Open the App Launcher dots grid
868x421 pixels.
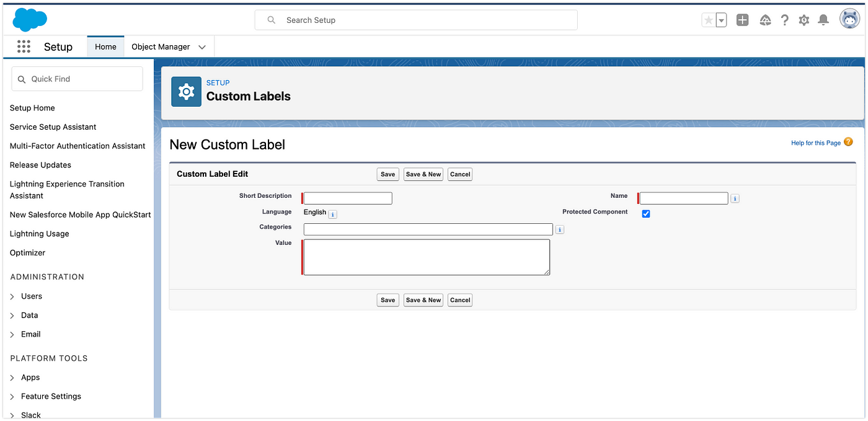(24, 47)
